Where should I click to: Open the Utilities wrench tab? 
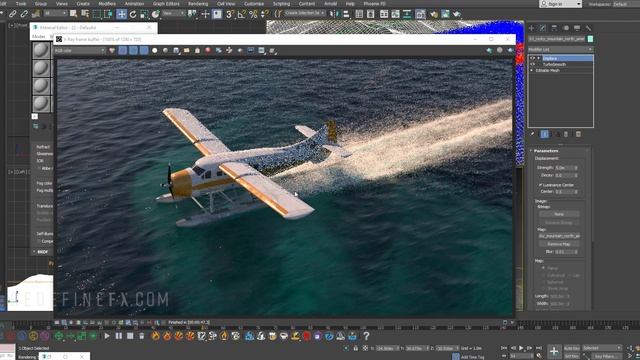point(588,28)
